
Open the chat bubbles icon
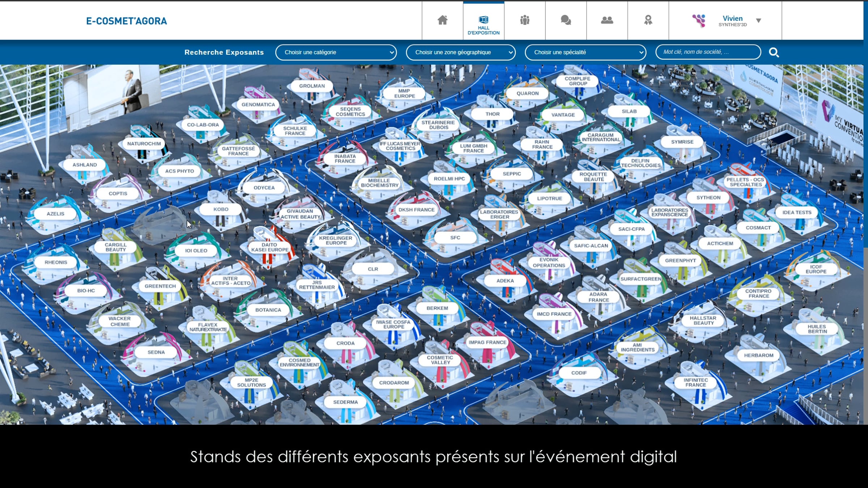tap(566, 21)
